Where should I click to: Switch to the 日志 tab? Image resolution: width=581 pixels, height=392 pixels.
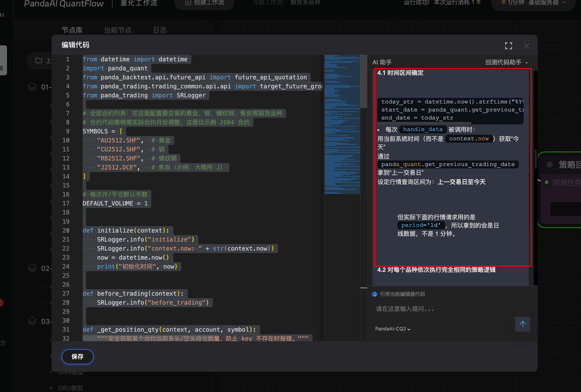(x=160, y=30)
